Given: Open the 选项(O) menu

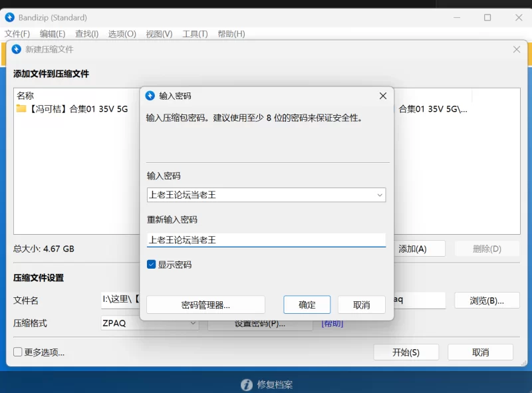Looking at the screenshot, I should click(122, 34).
